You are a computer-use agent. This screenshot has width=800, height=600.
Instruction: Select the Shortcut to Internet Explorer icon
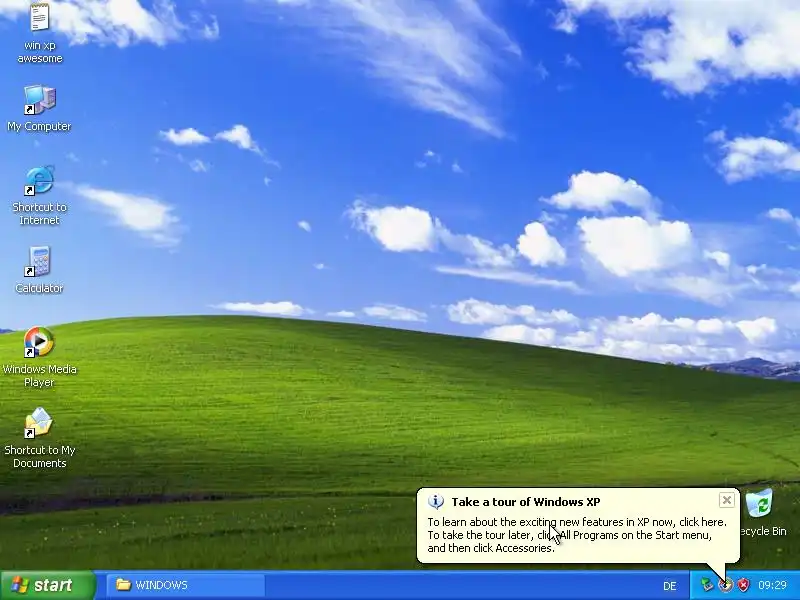39,181
